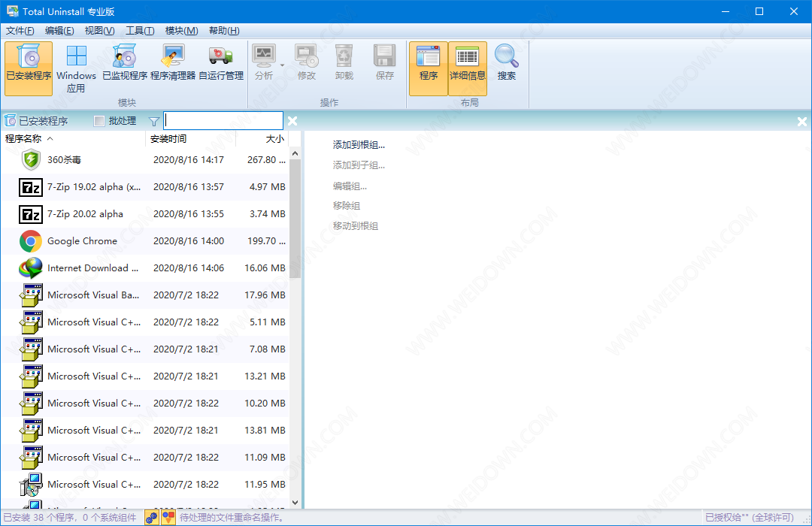
Task: Click the 17.96 MB size cell
Action: coord(265,295)
